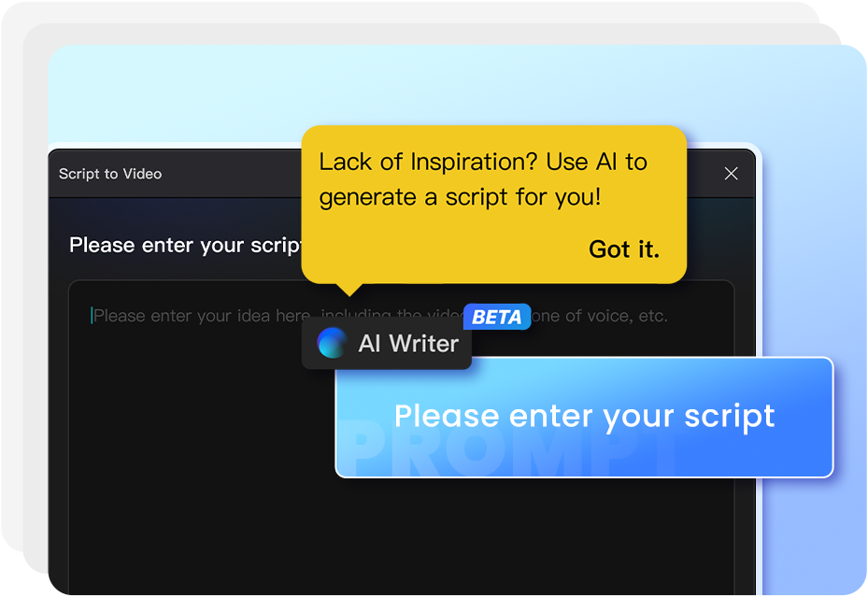Click the blue Please enter your script banner
Image resolution: width=868 pixels, height=597 pixels.
[x=584, y=418]
